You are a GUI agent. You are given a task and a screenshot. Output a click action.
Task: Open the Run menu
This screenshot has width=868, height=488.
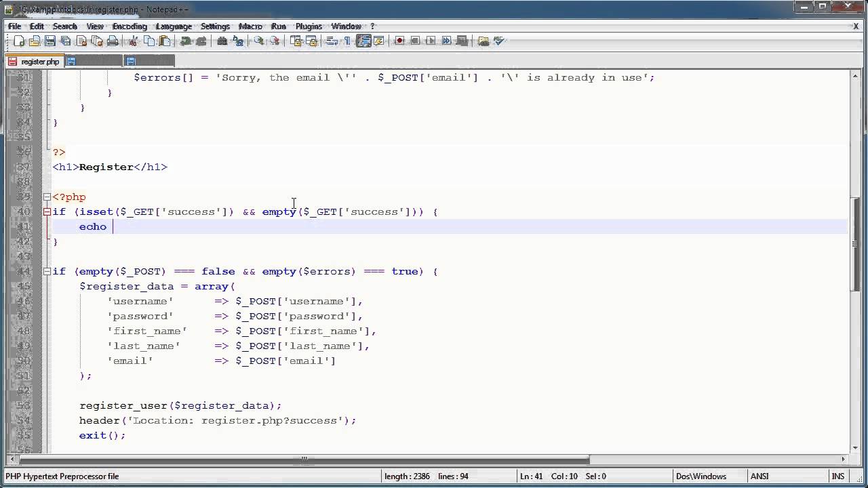[x=279, y=26]
